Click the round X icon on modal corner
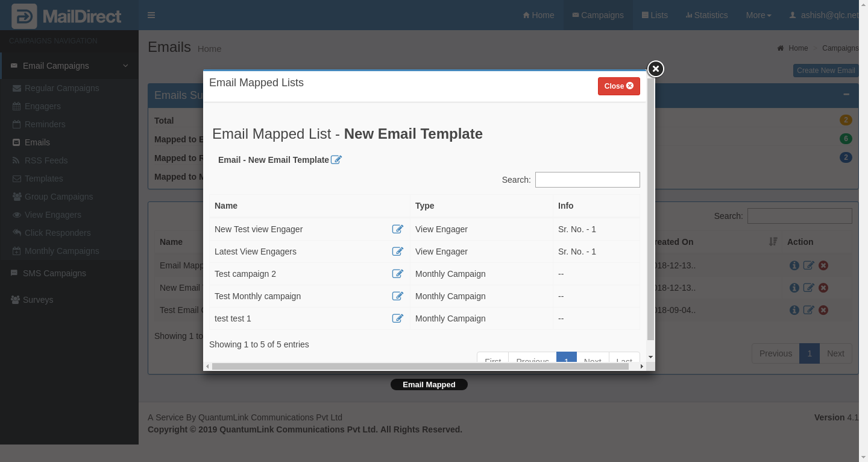 click(655, 69)
